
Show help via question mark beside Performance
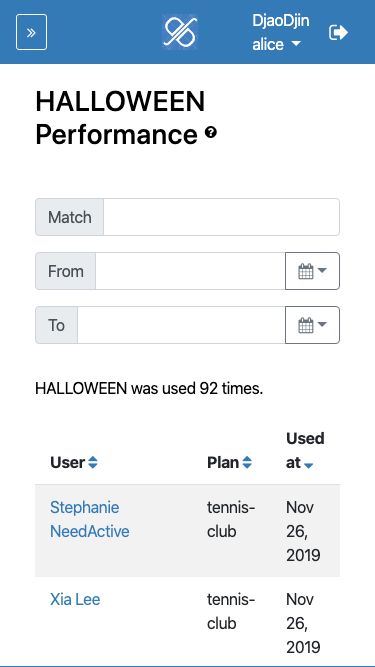(x=211, y=133)
